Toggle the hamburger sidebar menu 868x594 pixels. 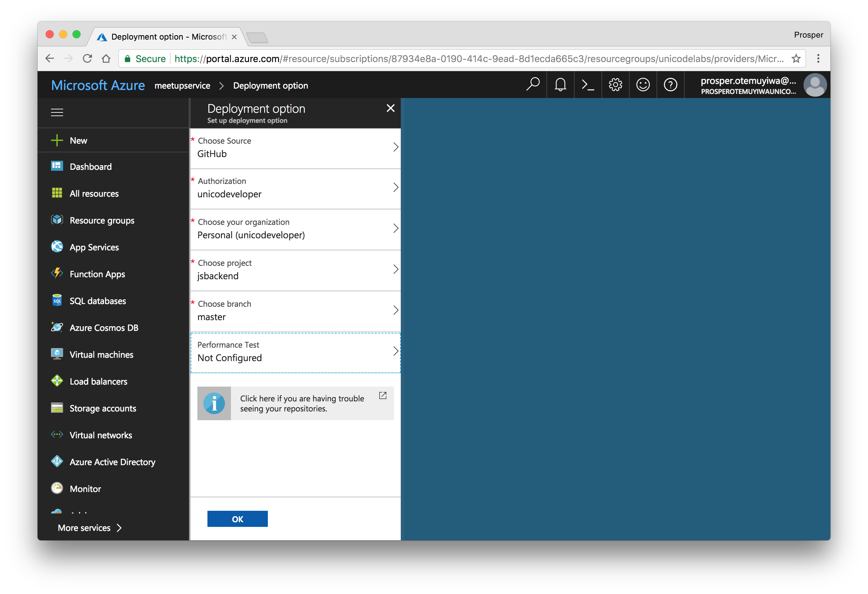tap(57, 112)
